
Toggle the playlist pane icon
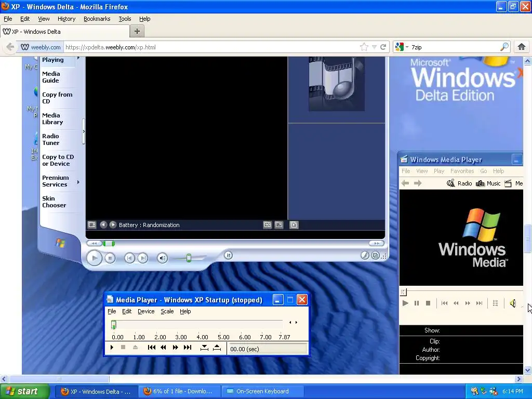[294, 225]
